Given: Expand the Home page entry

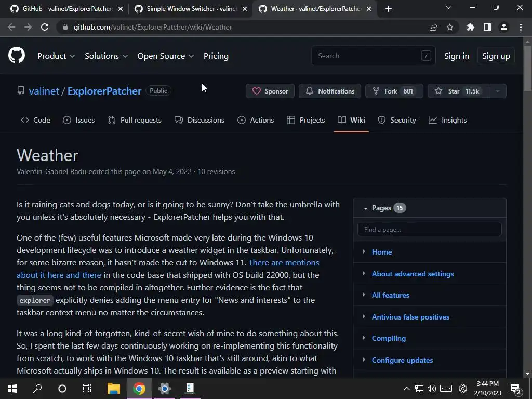Looking at the screenshot, I should [x=364, y=252].
